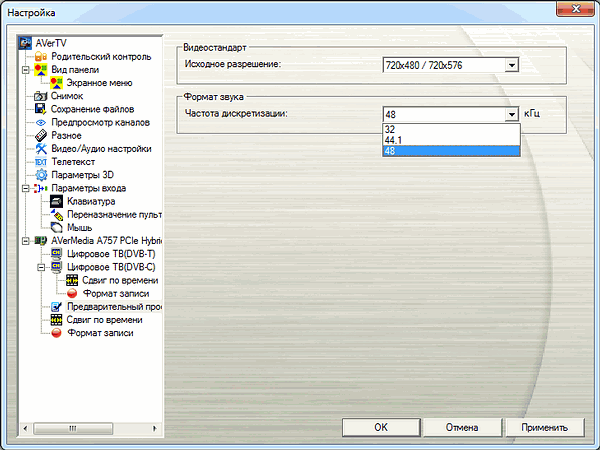The height and width of the screenshot is (450, 600).
Task: Confirm settings with OK button
Action: (381, 427)
